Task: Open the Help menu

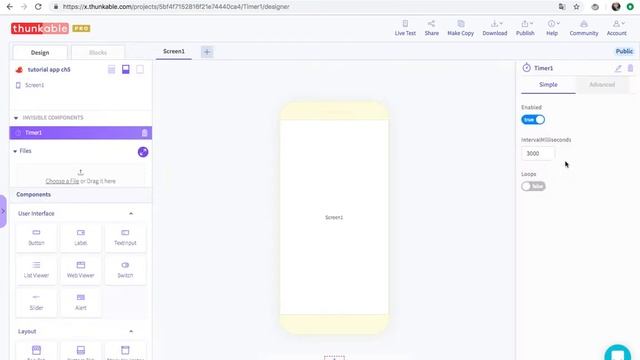Action: tap(552, 28)
